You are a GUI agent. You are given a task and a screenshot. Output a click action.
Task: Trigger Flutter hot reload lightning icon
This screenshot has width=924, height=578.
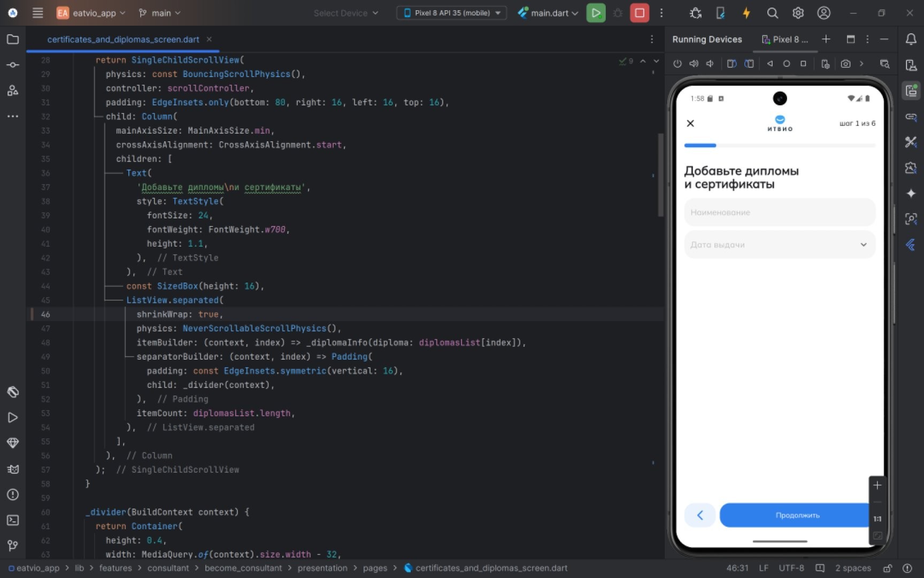tap(746, 13)
